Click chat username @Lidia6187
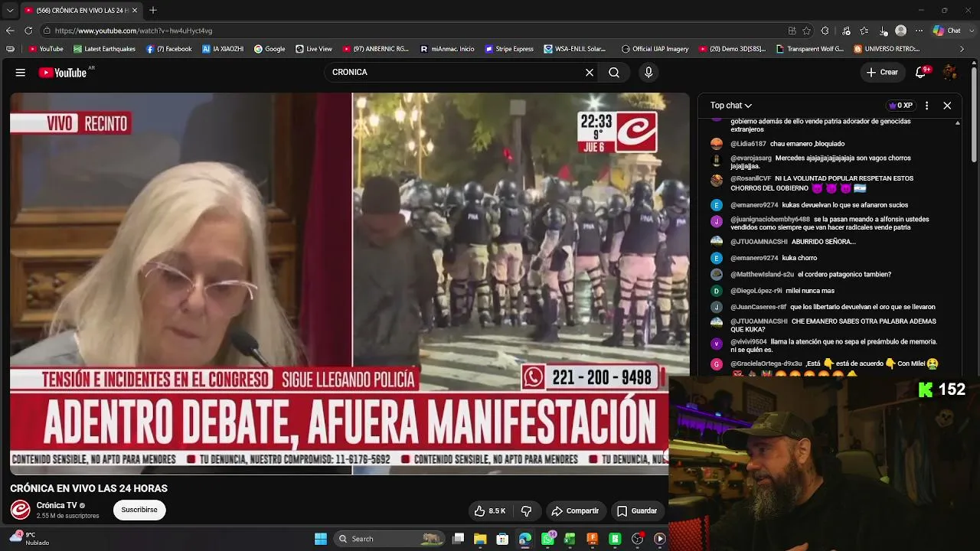The width and height of the screenshot is (980, 551). tap(748, 144)
